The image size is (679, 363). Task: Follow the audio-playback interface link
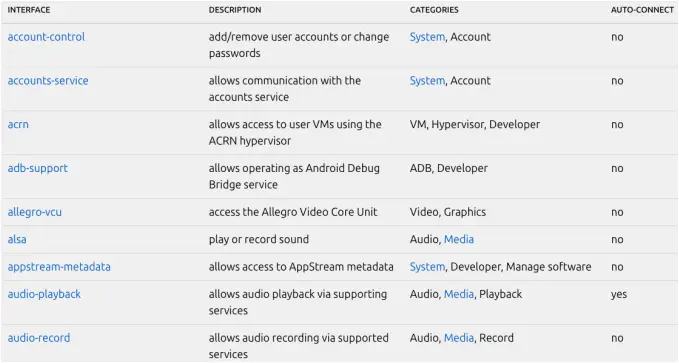(x=44, y=294)
